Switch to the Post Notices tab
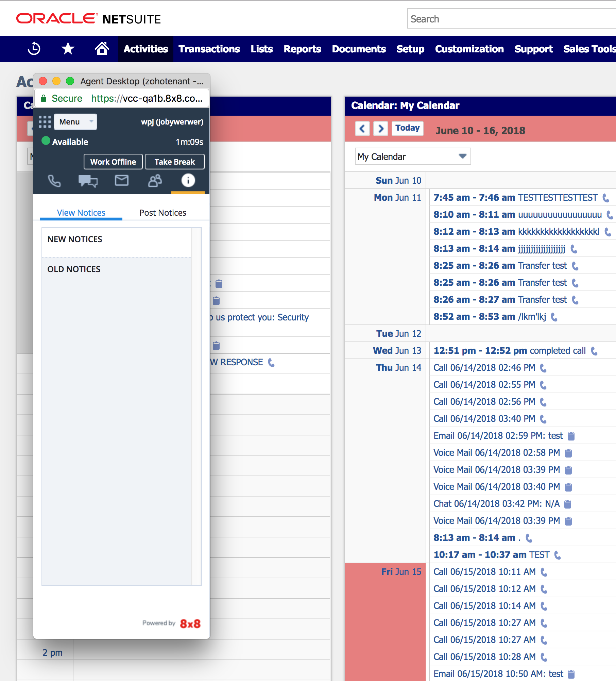 (163, 213)
